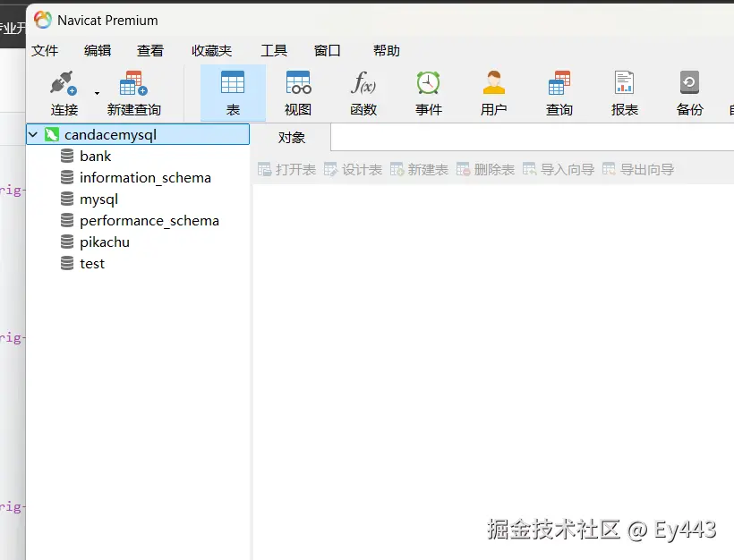
Task: Click the test database icon
Action: 67,263
